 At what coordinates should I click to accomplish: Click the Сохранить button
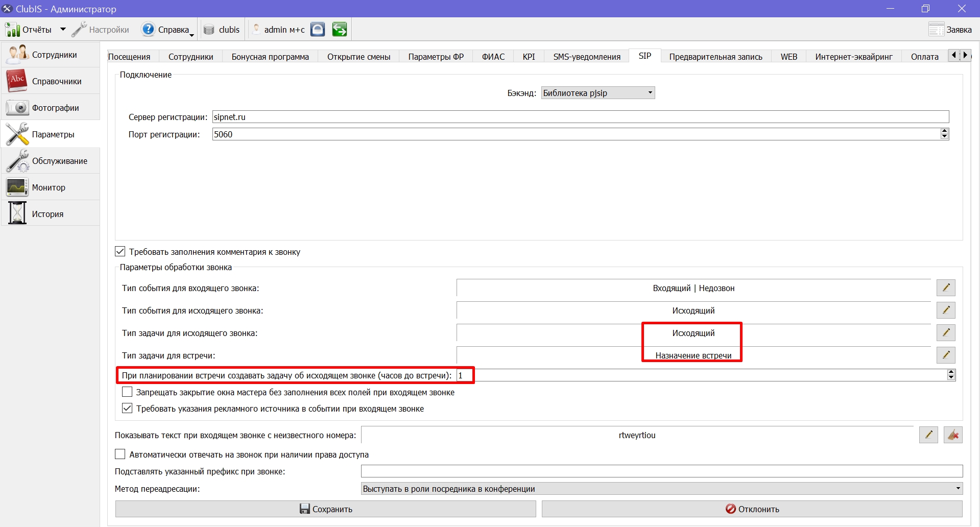(x=326, y=509)
